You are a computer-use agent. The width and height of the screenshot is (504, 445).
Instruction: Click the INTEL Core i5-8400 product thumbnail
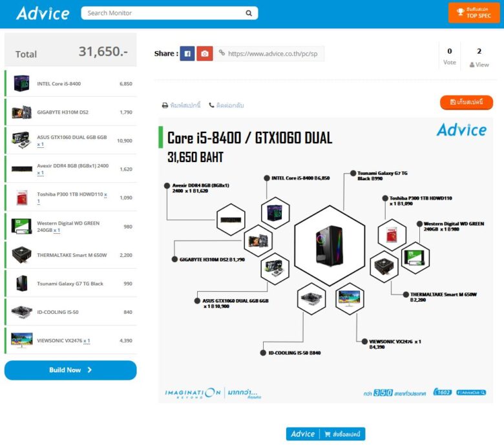pyautogui.click(x=21, y=84)
